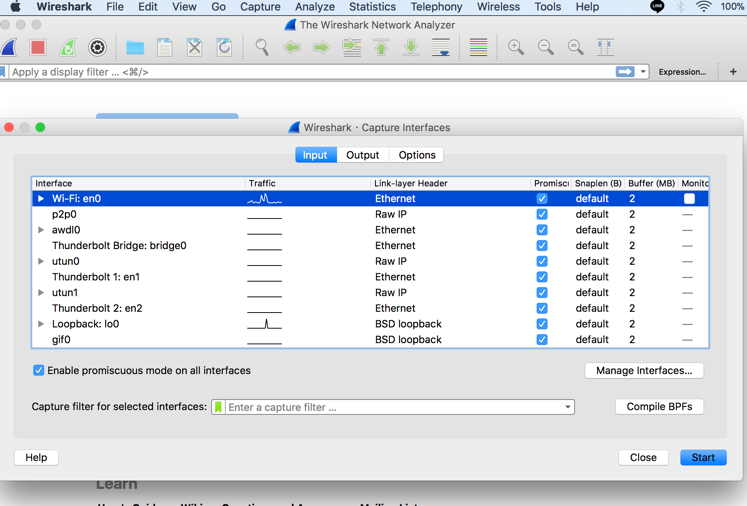
Task: Open the Apple menu
Action: [x=16, y=7]
